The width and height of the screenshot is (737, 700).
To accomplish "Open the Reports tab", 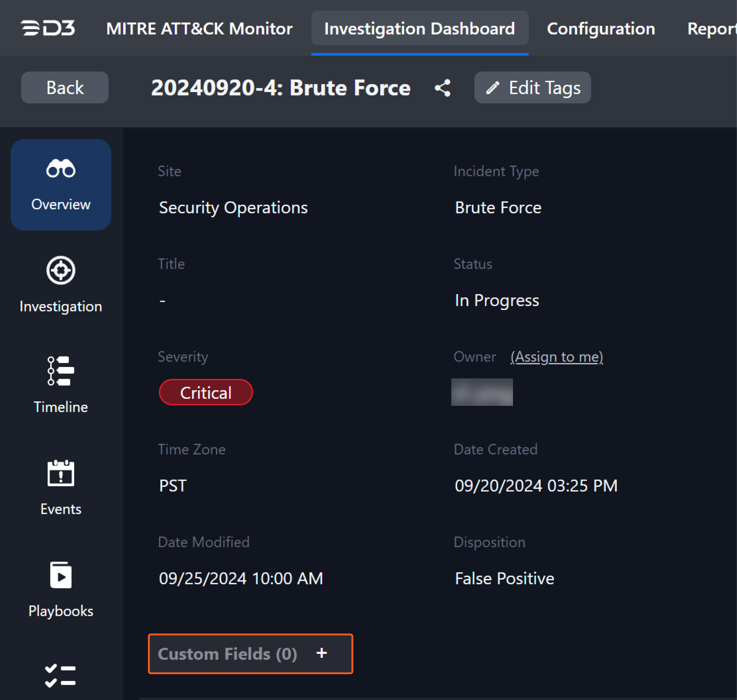I will coord(711,29).
